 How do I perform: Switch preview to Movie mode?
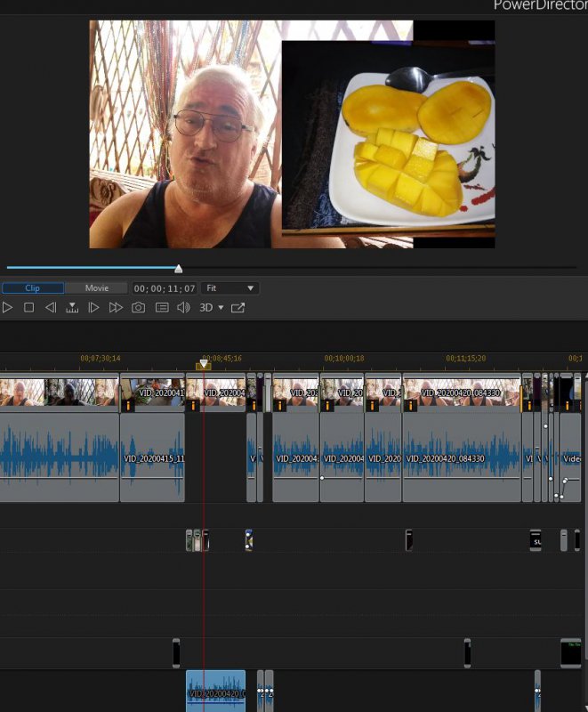click(x=96, y=288)
